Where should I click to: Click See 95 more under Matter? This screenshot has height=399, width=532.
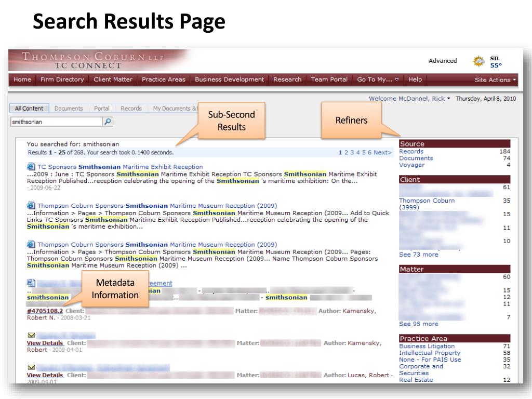click(419, 324)
